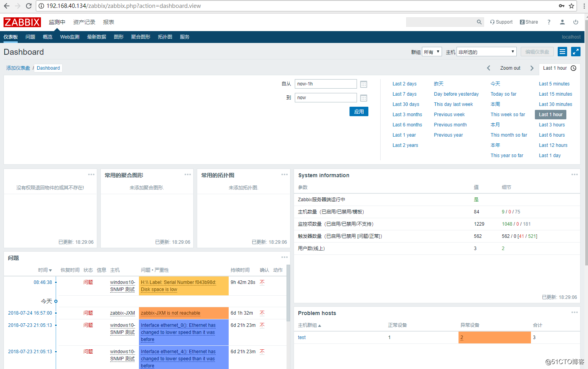Open calendar picker for From field
The height and width of the screenshot is (369, 588).
pos(364,84)
